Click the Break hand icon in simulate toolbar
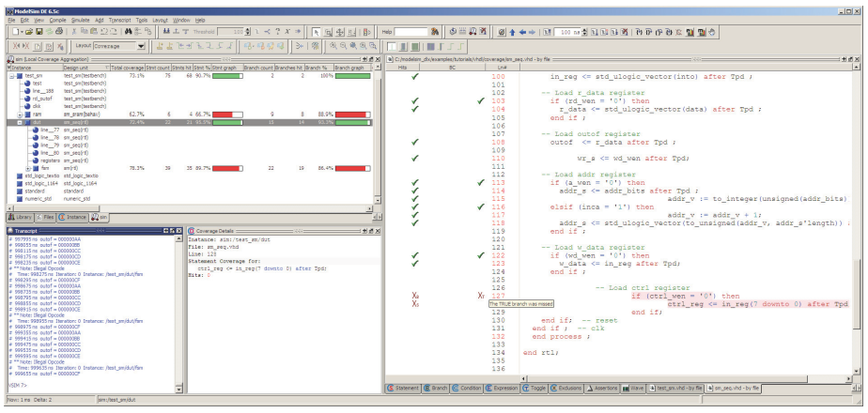 (x=712, y=32)
